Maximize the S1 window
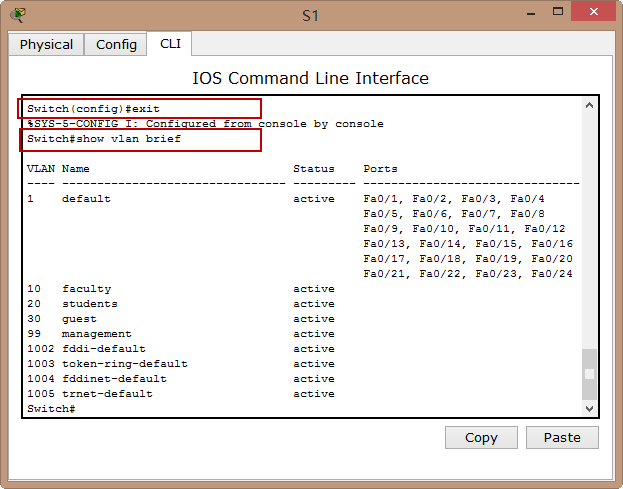623x489 pixels. coord(558,12)
